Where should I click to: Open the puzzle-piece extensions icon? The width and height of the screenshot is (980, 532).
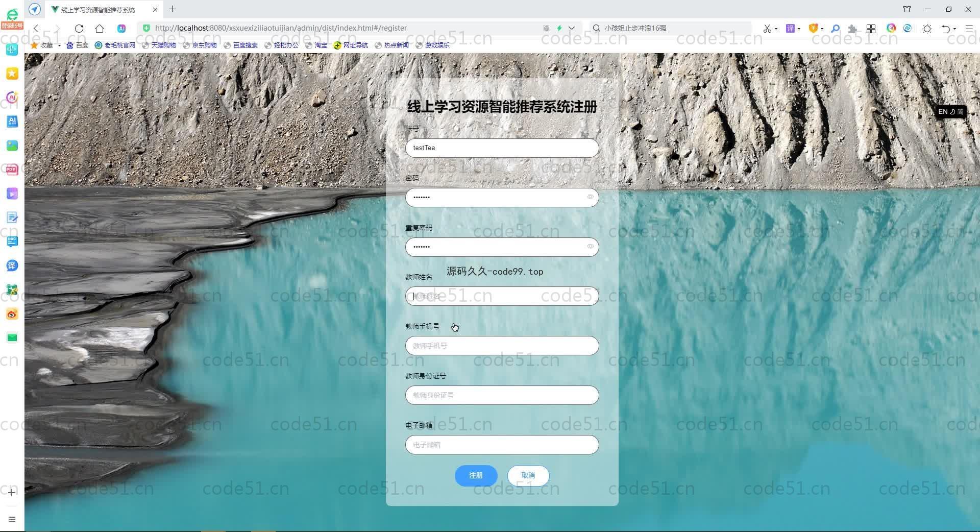pyautogui.click(x=852, y=29)
